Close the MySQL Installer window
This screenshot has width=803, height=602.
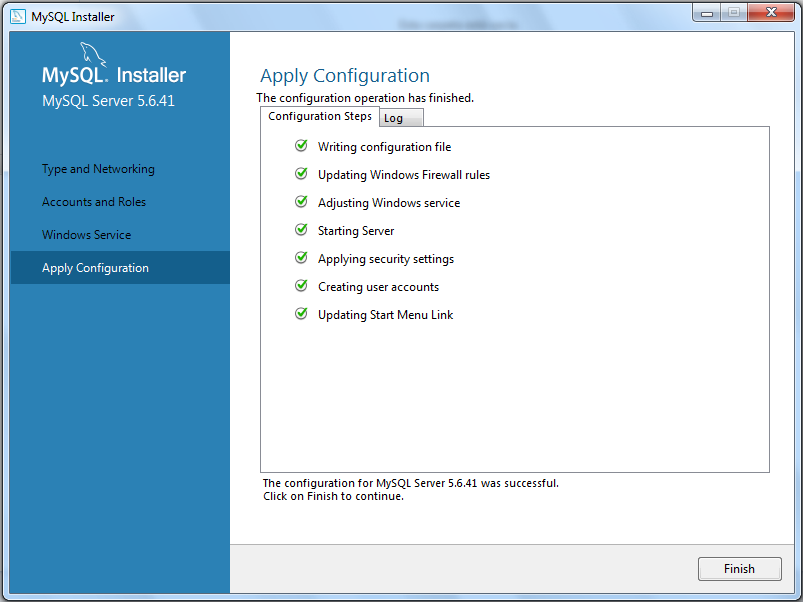[x=771, y=12]
